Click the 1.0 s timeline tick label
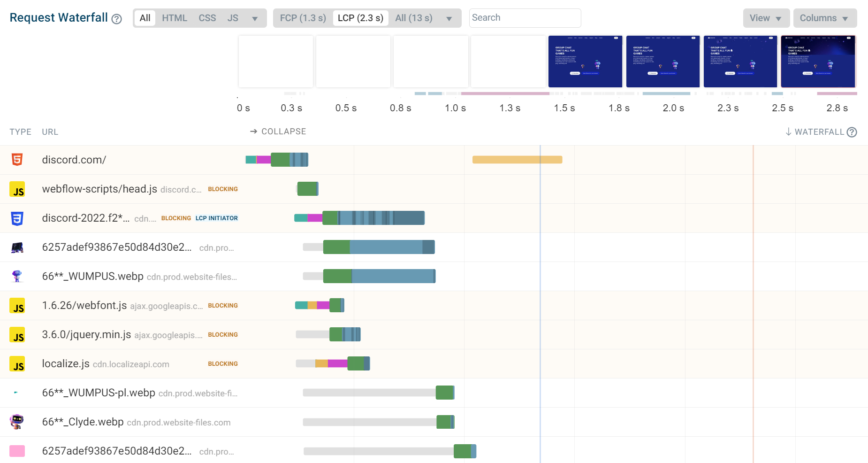The width and height of the screenshot is (868, 463). (x=455, y=108)
